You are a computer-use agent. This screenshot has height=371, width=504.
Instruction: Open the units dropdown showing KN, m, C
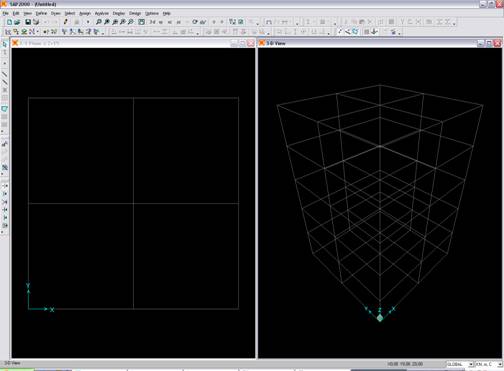click(489, 364)
